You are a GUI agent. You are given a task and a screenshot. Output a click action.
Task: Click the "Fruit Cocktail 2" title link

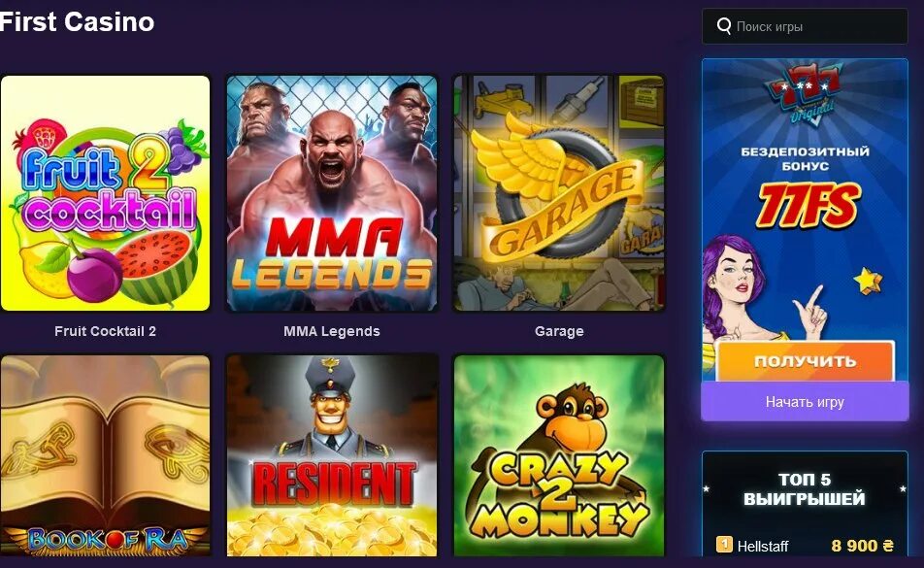[x=106, y=331]
